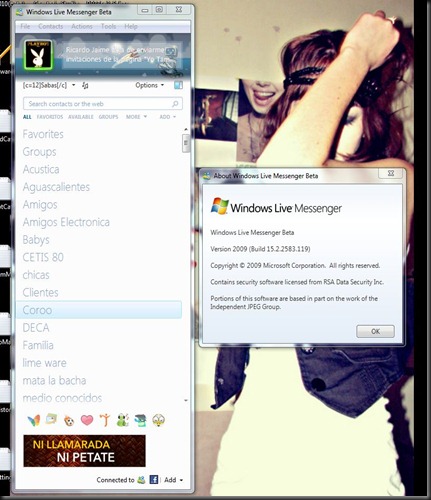
Task: Open the Options dropdown
Action: coord(150,85)
